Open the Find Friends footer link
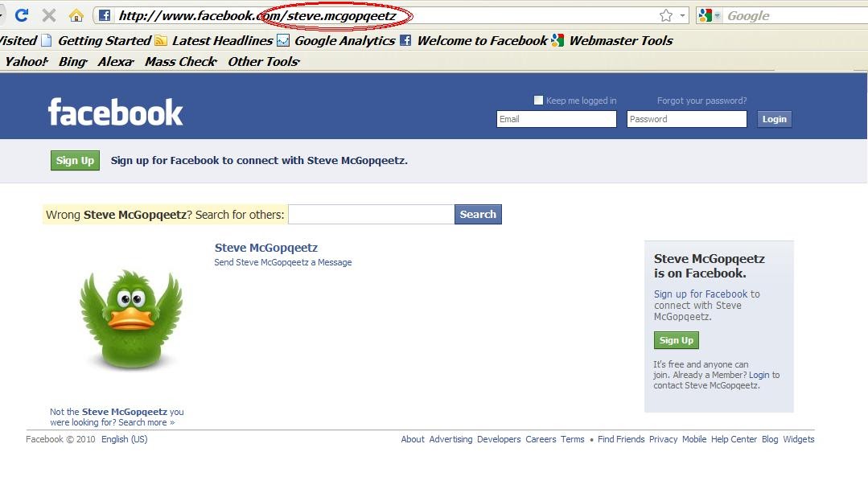The height and width of the screenshot is (489, 868). (x=621, y=439)
